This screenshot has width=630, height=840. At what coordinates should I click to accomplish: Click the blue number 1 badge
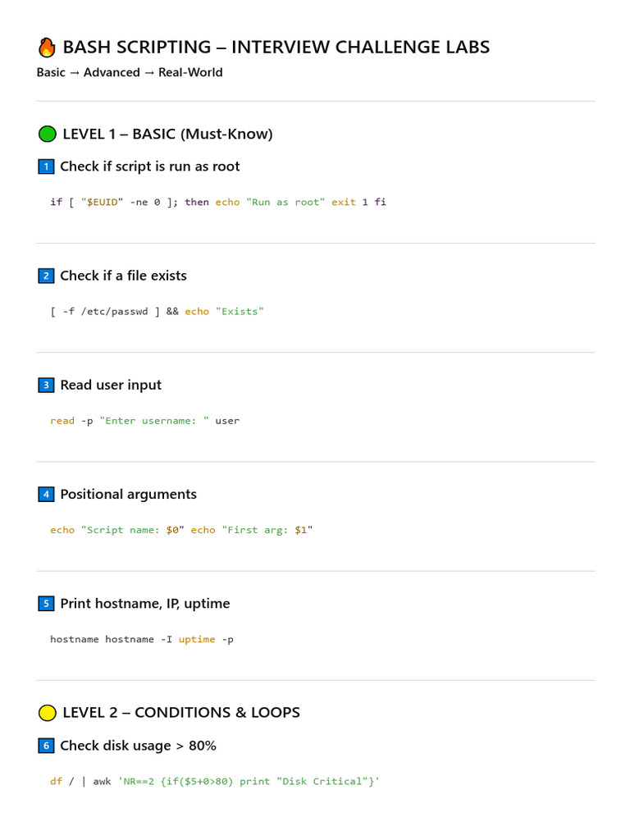click(x=46, y=167)
